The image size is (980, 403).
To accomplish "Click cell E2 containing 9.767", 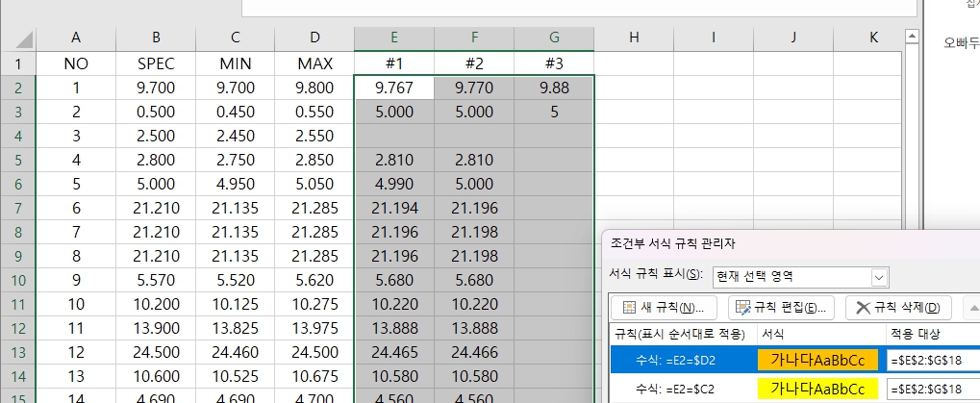I will [394, 88].
